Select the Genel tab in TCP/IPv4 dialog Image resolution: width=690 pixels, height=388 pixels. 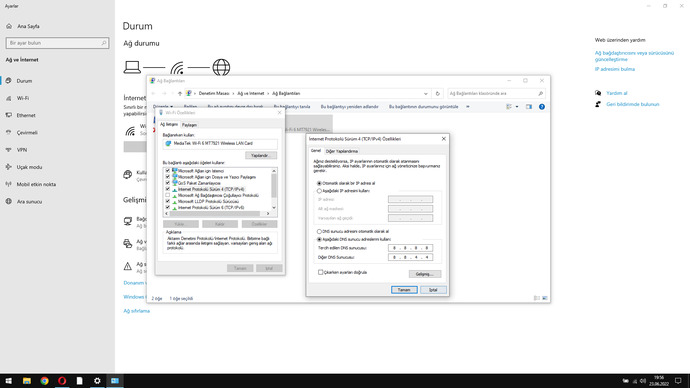(x=316, y=151)
